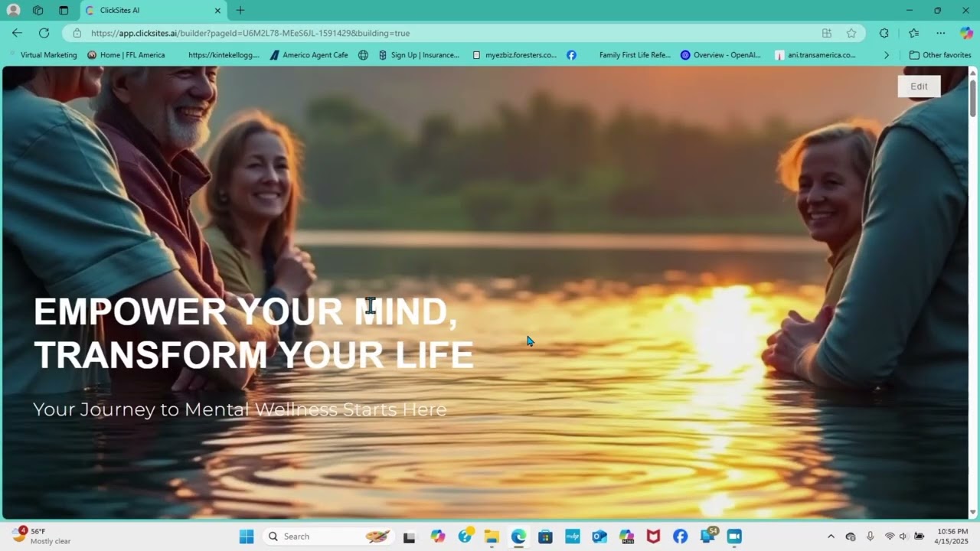Image resolution: width=980 pixels, height=551 pixels.
Task: Open the Get Help taskbar icon
Action: point(465,536)
